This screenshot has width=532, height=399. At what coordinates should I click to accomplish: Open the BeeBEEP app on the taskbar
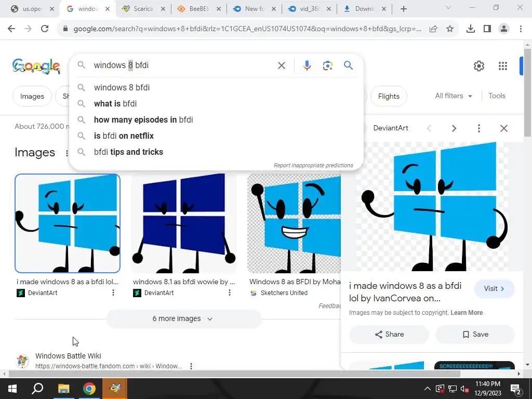click(115, 389)
